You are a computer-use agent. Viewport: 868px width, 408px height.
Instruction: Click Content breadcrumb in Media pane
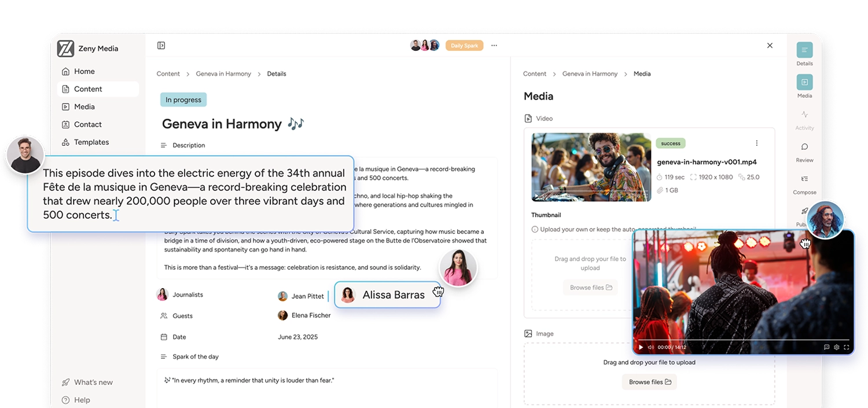(x=535, y=74)
